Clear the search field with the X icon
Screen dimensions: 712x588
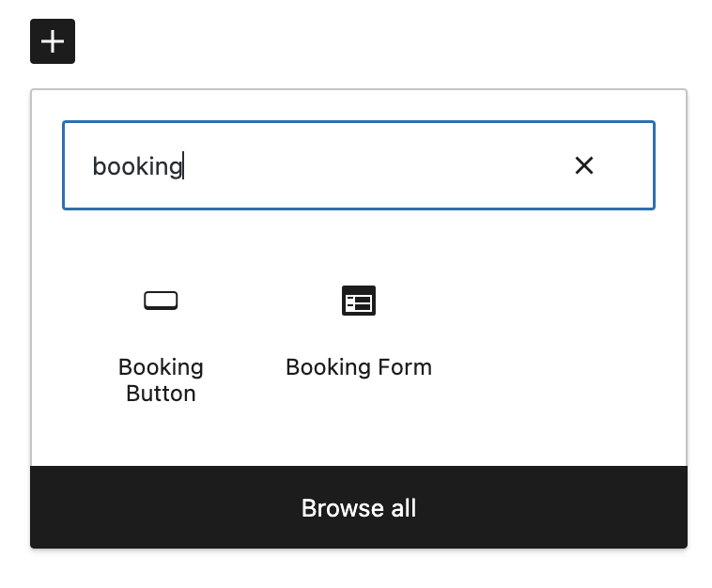click(584, 166)
